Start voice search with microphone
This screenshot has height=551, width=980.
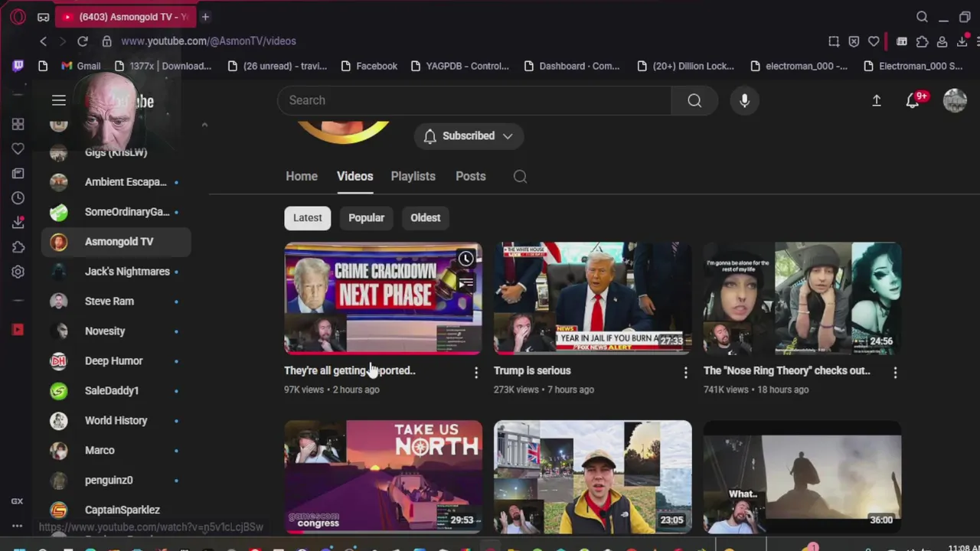point(744,100)
